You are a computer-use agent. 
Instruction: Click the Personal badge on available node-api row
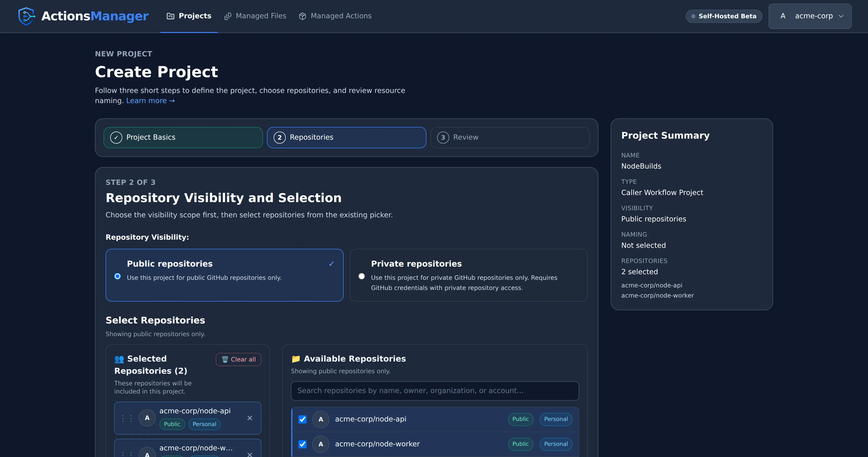556,419
